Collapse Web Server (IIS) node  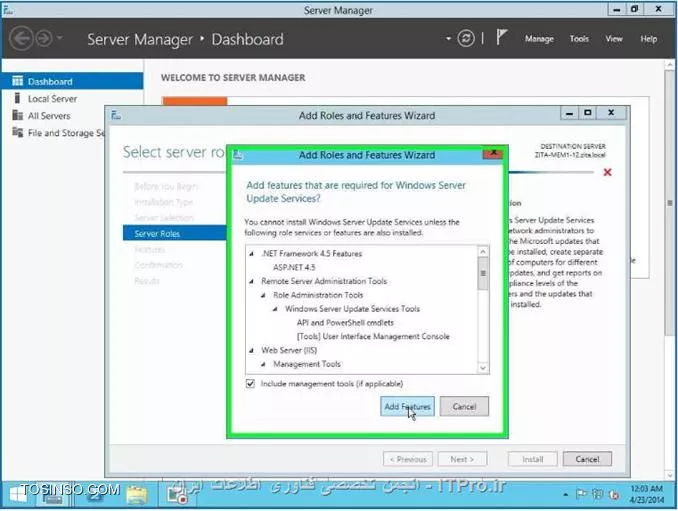[x=252, y=351]
